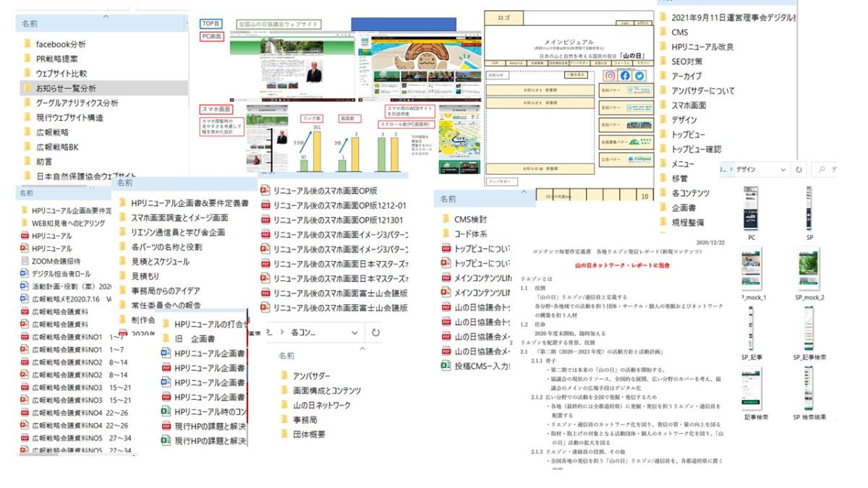
Task: Click the About Us tab in wireframe navigation
Action: coord(516,63)
